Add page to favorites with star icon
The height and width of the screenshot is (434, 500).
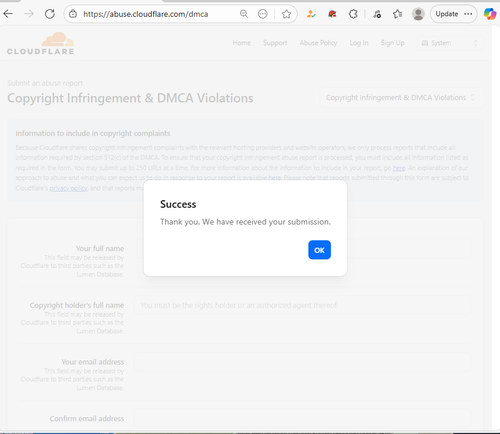pyautogui.click(x=286, y=14)
